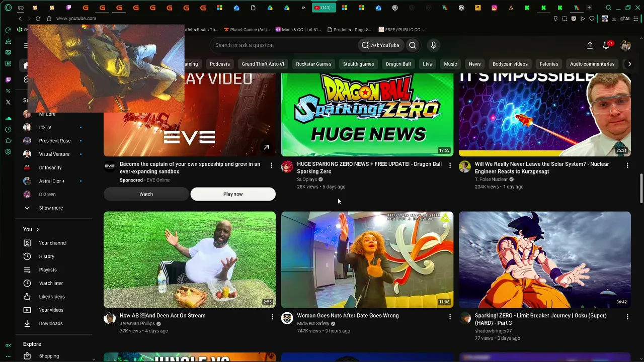
Task: Open browser downloads arrow icon
Action: [614, 19]
